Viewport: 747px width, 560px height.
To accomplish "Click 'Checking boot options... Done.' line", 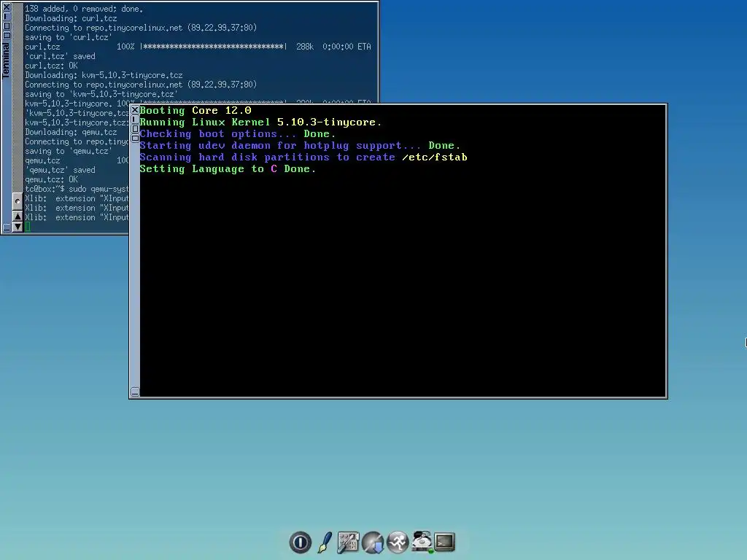I will pyautogui.click(x=238, y=134).
